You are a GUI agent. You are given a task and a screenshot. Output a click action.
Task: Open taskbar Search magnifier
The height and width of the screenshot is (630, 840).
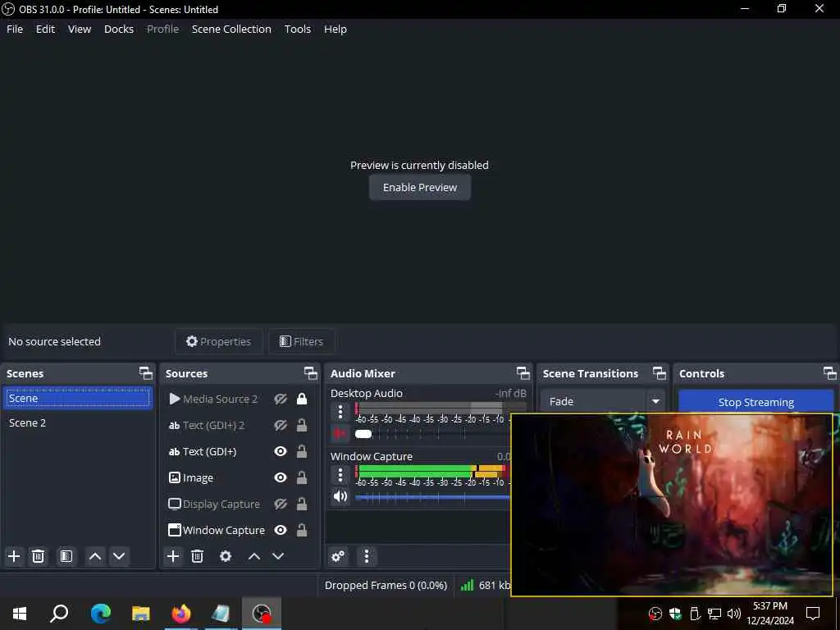(59, 614)
